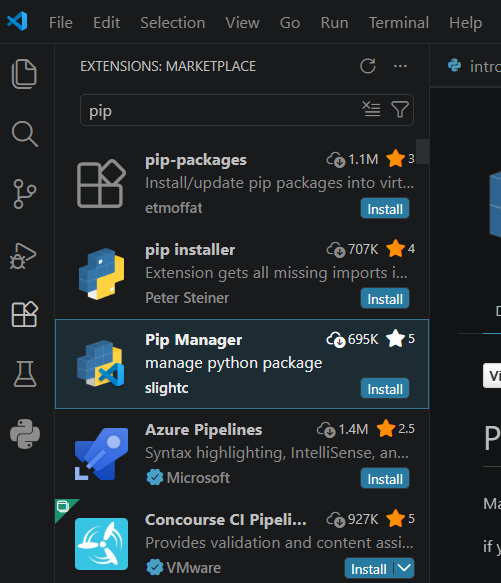Click the VMware publisher name
501x583 pixels.
(193, 568)
